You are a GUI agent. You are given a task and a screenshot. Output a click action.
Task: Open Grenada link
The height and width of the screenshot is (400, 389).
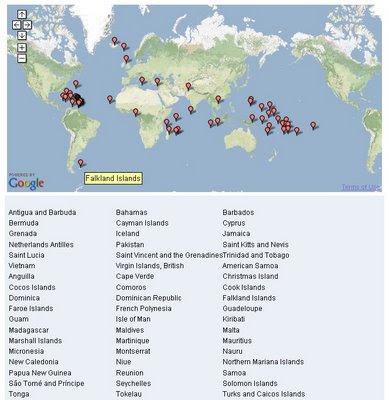click(23, 234)
